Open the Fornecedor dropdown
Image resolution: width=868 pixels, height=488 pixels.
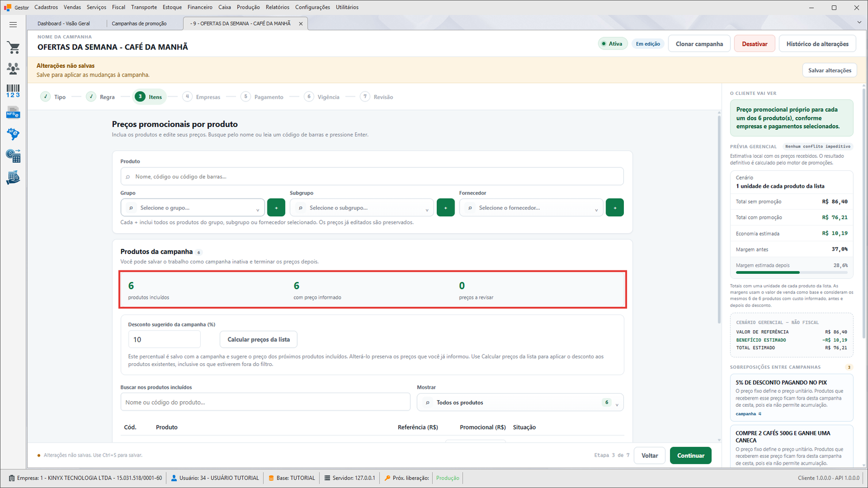tap(531, 208)
